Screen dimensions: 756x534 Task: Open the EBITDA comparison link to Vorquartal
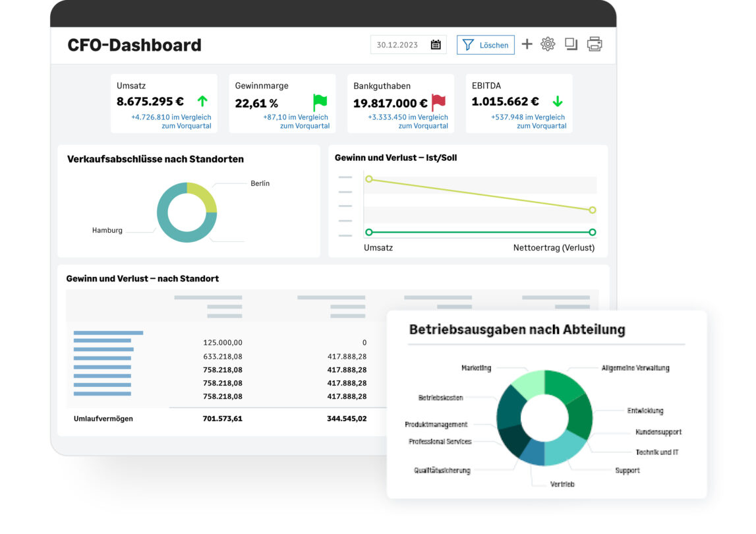(x=528, y=121)
